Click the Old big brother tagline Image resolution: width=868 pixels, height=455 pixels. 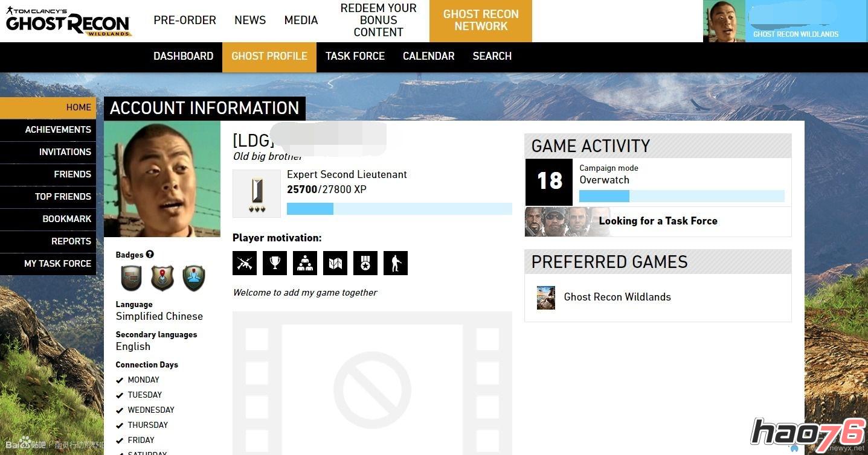[268, 156]
